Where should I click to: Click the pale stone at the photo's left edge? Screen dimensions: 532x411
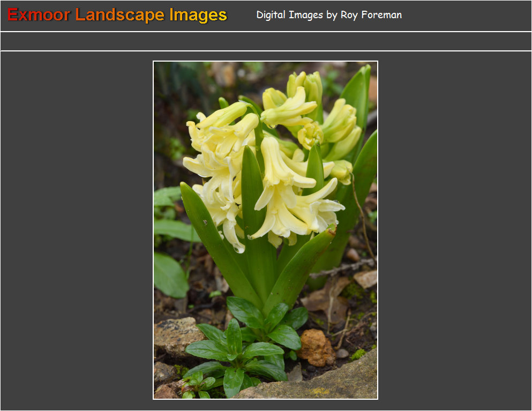pyautogui.click(x=174, y=336)
